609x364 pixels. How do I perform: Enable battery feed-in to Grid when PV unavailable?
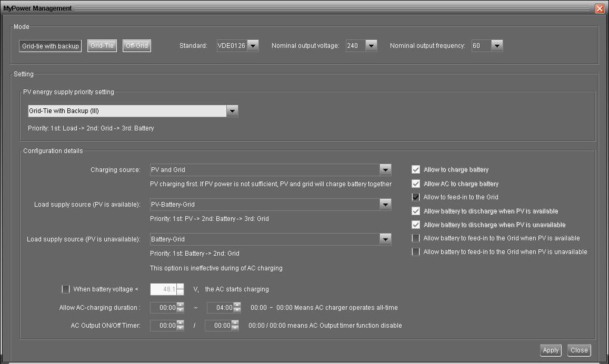[416, 252]
